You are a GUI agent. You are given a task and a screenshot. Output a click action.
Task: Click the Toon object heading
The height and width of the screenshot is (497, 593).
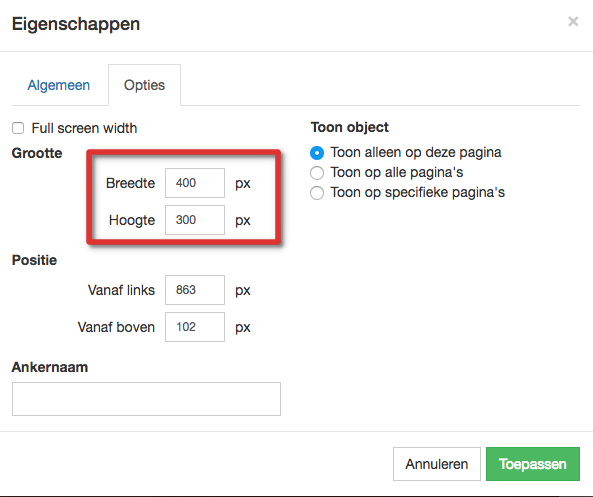click(x=350, y=127)
